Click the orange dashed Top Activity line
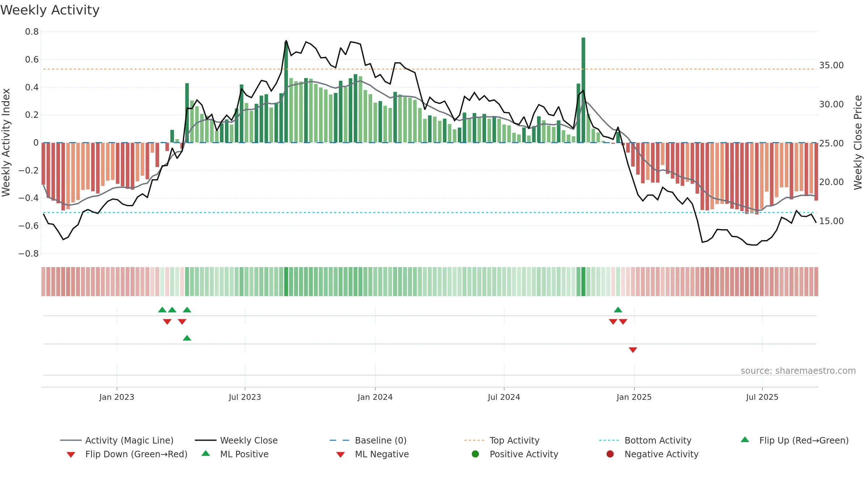The image size is (868, 488). pyautogui.click(x=430, y=69)
